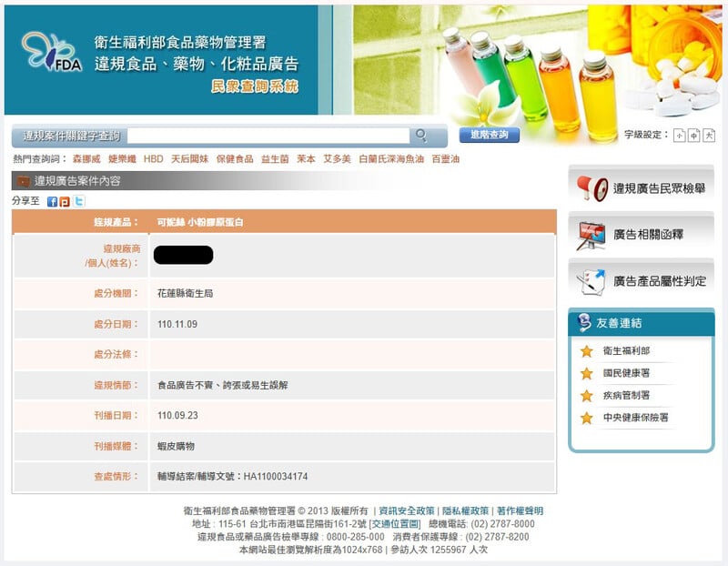The height and width of the screenshot is (566, 728).
Task: Set font size to small (小)
Action: [679, 135]
